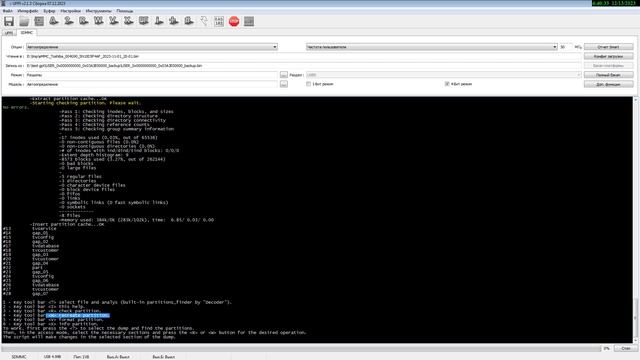Click the 'I' info stamp toolbar icon
Viewport: 640px width, 360px height.
(159, 21)
